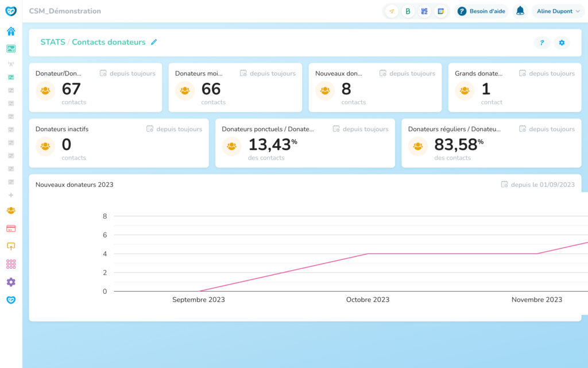
Task: Click the dashboard question mark help button
Action: pyautogui.click(x=541, y=43)
